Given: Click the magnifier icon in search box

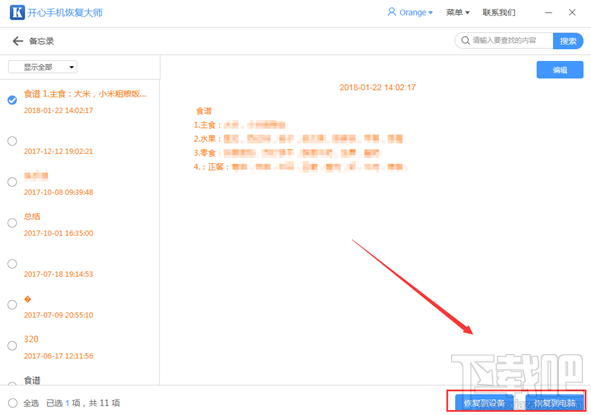Looking at the screenshot, I should click(465, 40).
